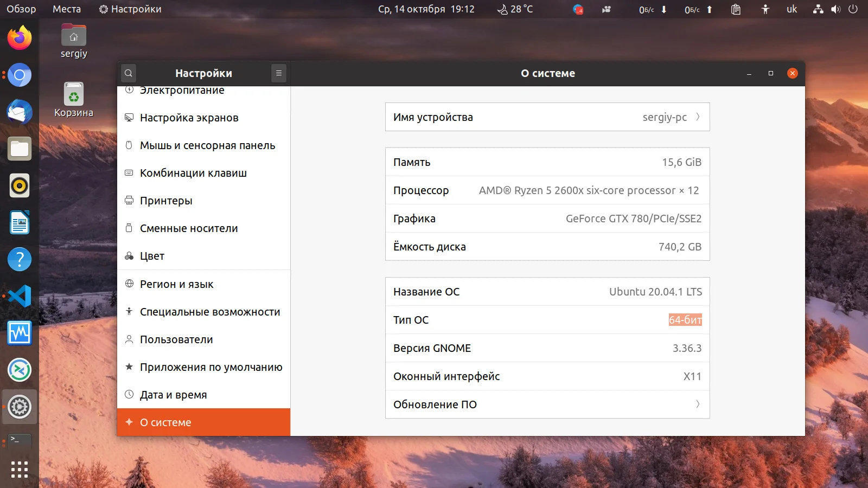Open Rhythmbox music player in dock
The width and height of the screenshot is (868, 488).
[20, 185]
